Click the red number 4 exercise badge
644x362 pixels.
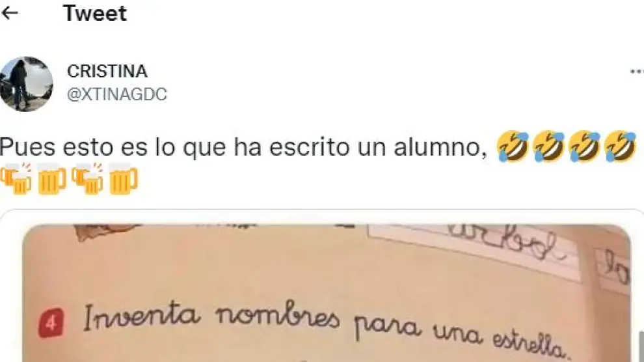point(51,323)
